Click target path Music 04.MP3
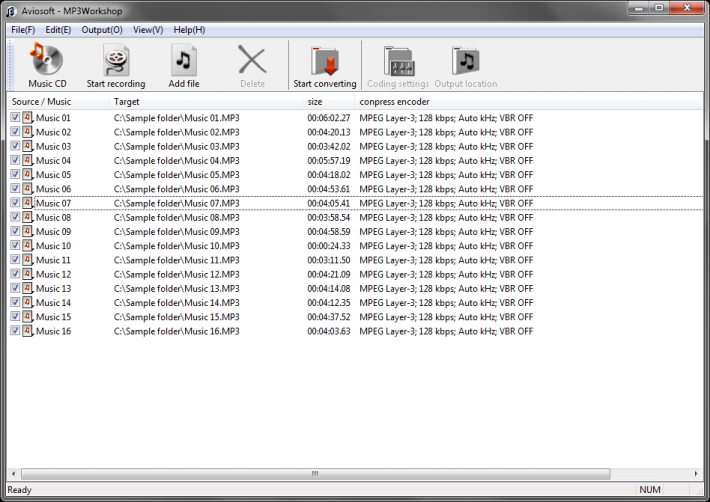Viewport: 710px width, 502px height. click(x=177, y=160)
